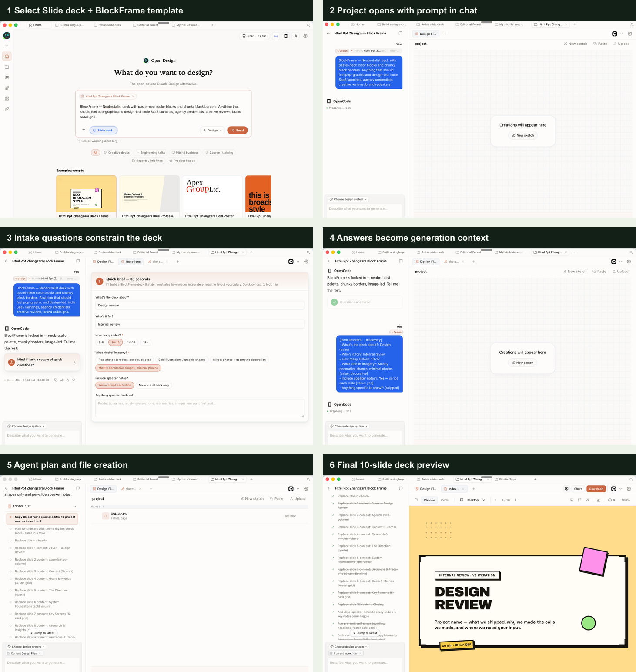This screenshot has height=672, width=636.
Task: Click the reload preview icon in panel 6
Action: (416, 500)
